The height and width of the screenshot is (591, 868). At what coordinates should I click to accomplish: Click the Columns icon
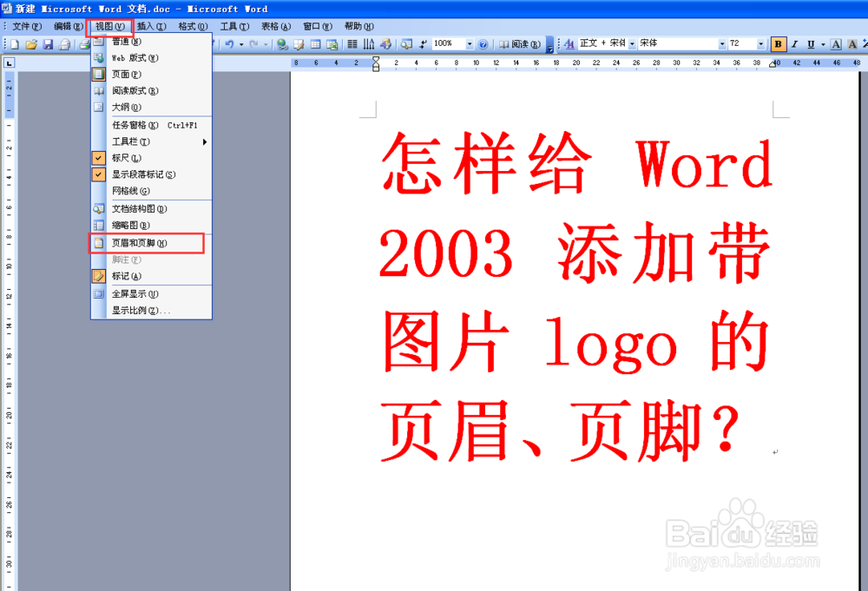click(352, 43)
